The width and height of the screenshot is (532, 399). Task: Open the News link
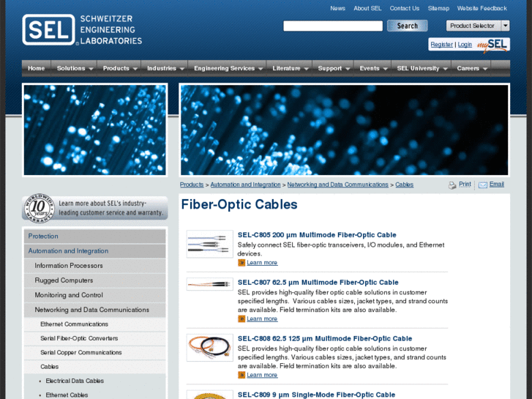coord(337,8)
